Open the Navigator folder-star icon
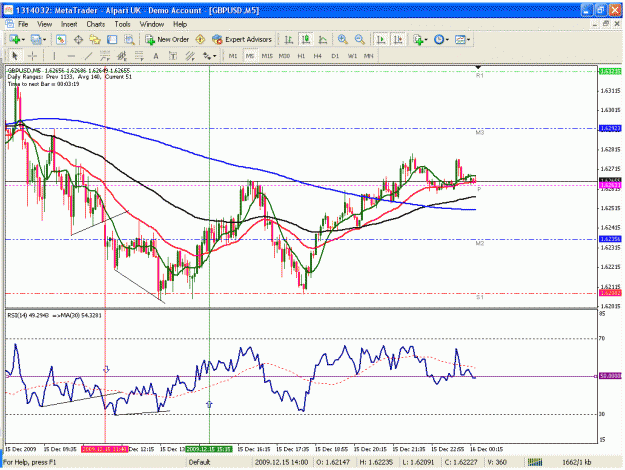The height and width of the screenshot is (470, 625). pyautogui.click(x=95, y=39)
